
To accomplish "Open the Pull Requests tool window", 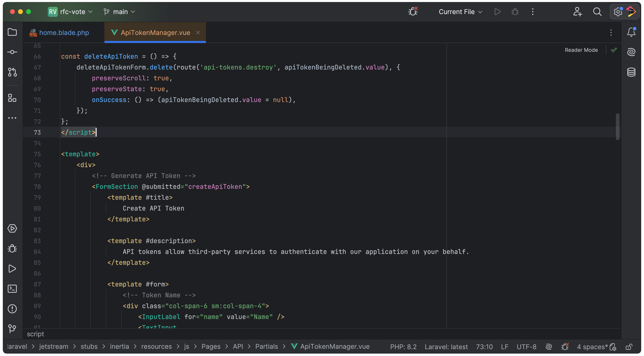I will pos(12,72).
